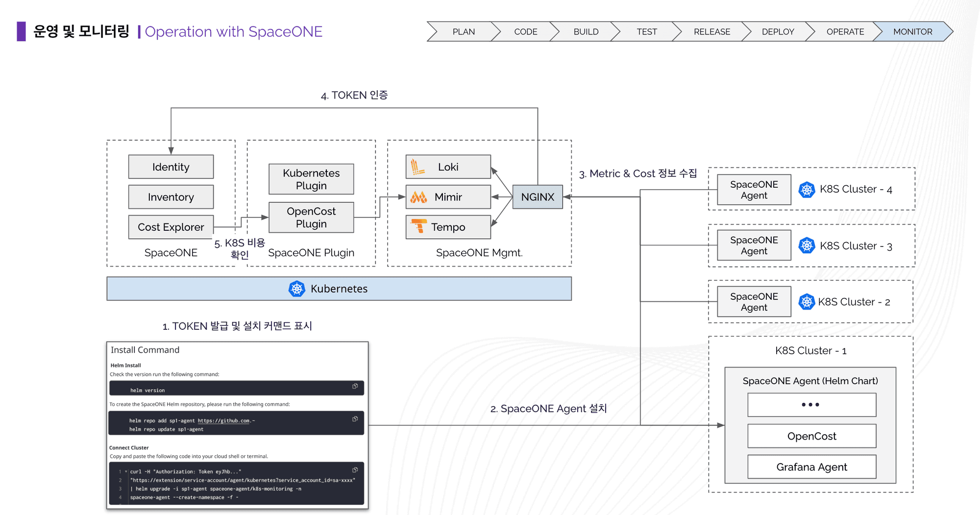The width and height of the screenshot is (980, 515).
Task: Click Kubernetes icon beside K8S Cluster - 3
Action: [x=807, y=245]
